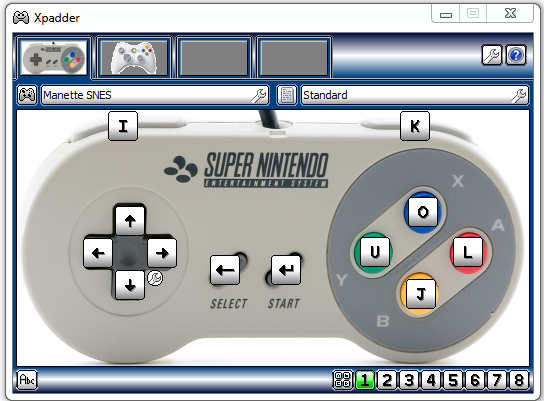Open the set selector grid icon
The height and width of the screenshot is (401, 544).
[x=343, y=379]
